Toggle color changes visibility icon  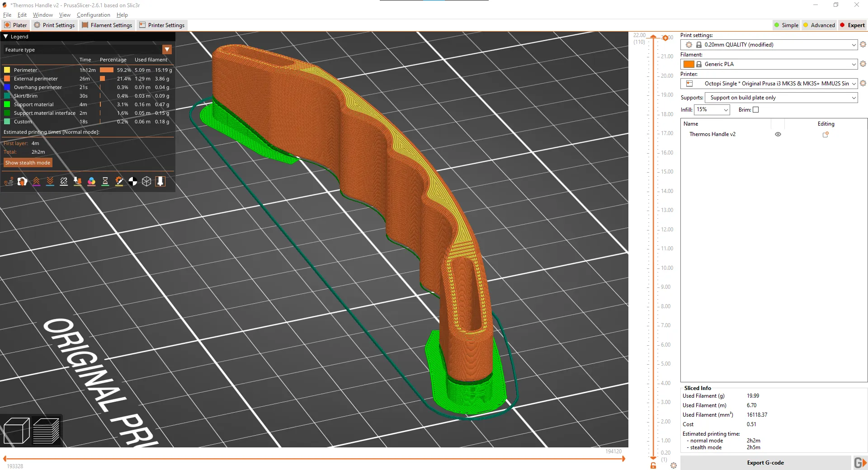91,182
